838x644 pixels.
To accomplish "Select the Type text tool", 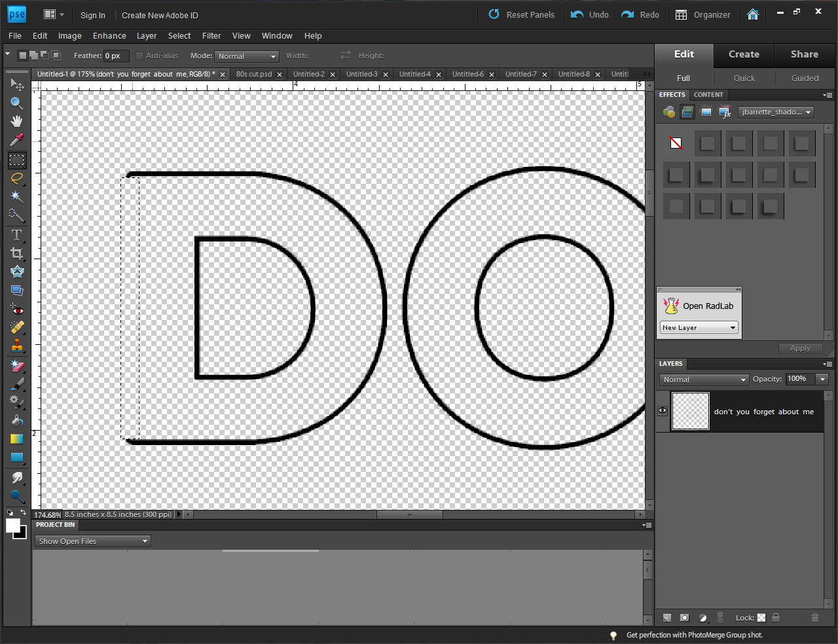I will 17,235.
